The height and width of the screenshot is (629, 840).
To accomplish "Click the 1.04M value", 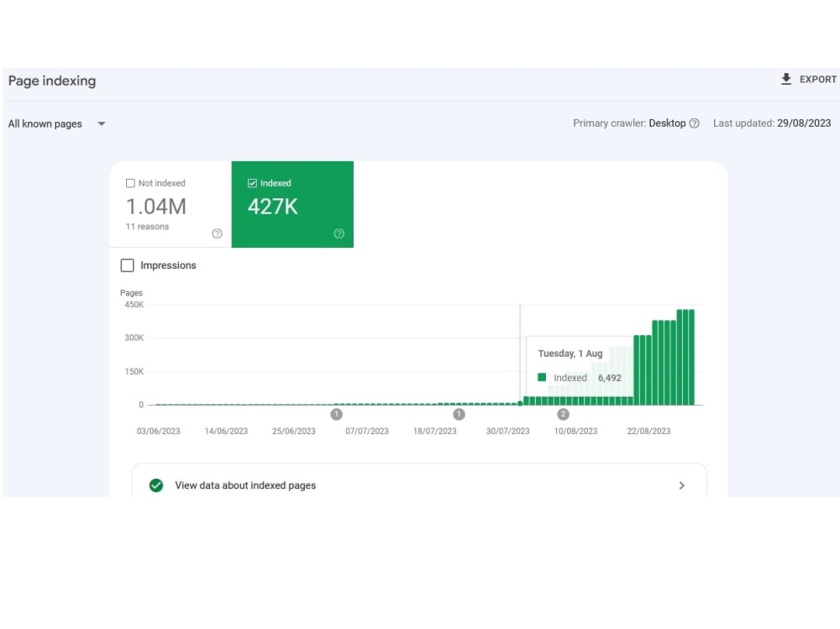I will pos(156,207).
